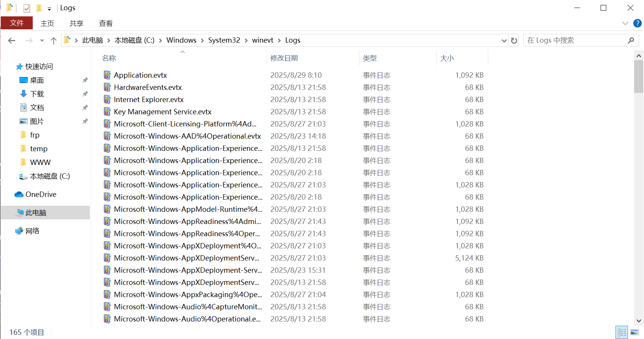Image resolution: width=644 pixels, height=339 pixels.
Task: Click the Properties icon in quick access toolbar
Action: pyautogui.click(x=27, y=8)
